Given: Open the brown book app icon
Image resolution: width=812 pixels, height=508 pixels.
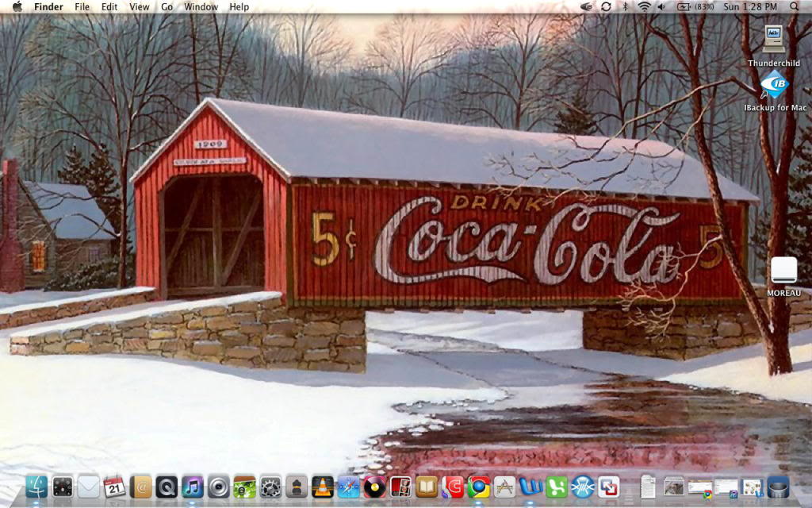Looking at the screenshot, I should (427, 487).
